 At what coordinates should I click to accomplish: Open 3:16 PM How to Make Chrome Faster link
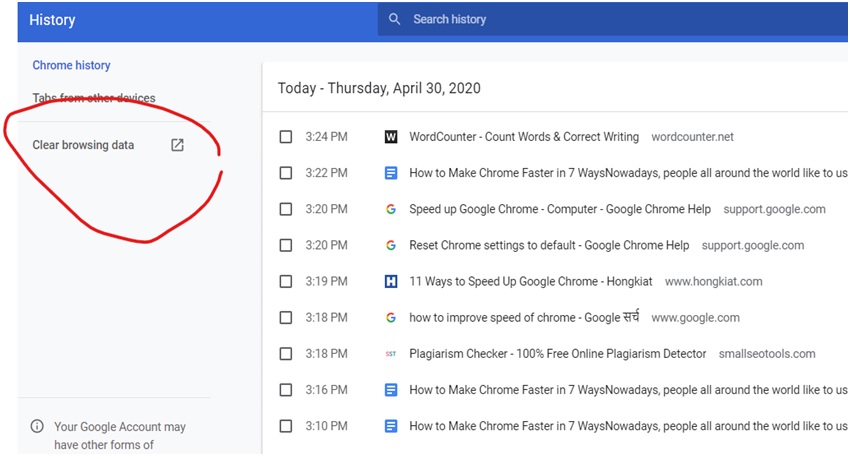coord(628,390)
